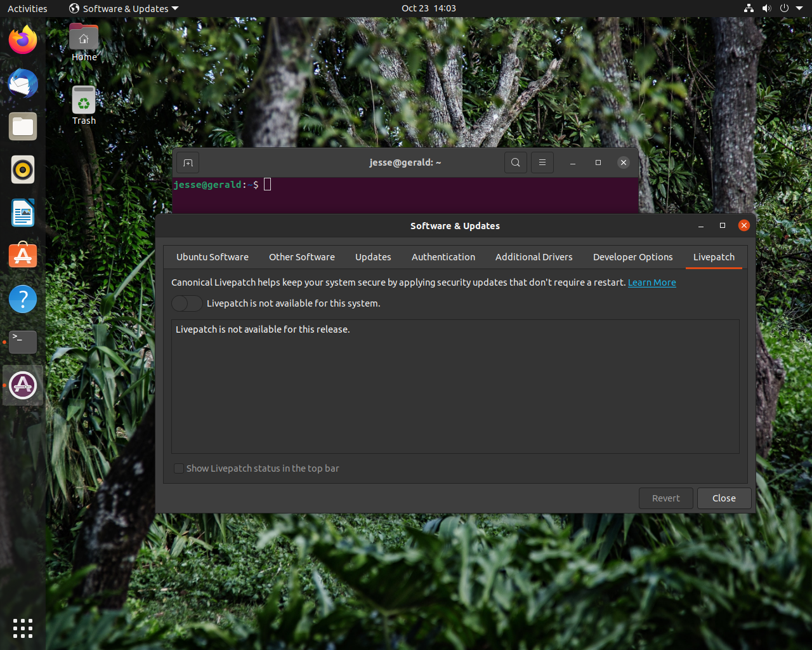Image resolution: width=812 pixels, height=650 pixels.
Task: Toggle the Livepatch switch
Action: 187,303
